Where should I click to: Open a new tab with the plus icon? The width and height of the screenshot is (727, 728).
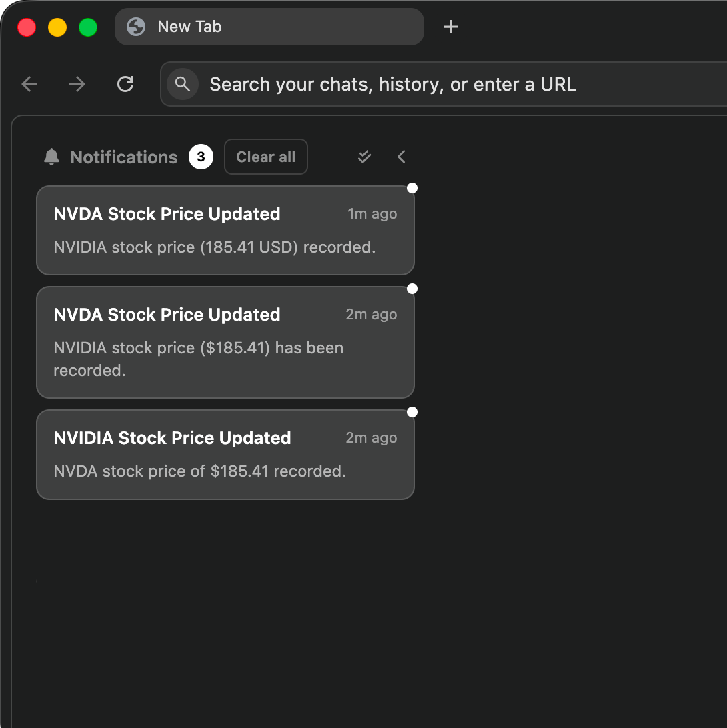click(x=451, y=27)
